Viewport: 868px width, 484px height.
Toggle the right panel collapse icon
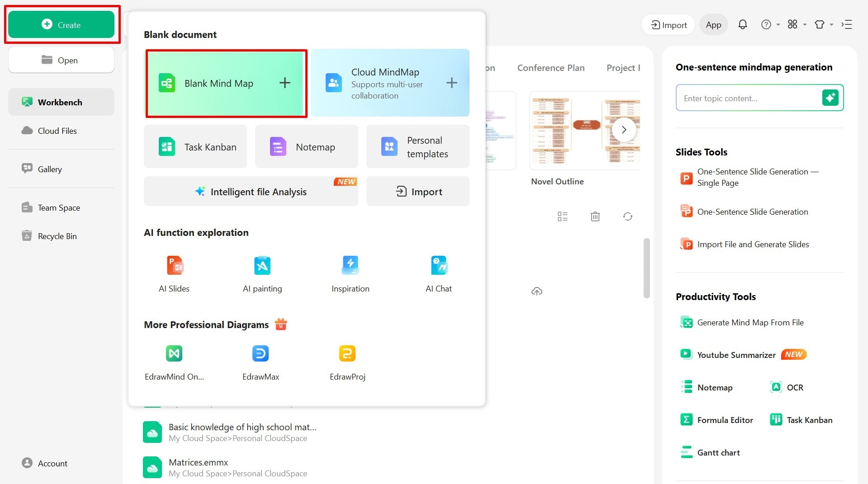847,24
